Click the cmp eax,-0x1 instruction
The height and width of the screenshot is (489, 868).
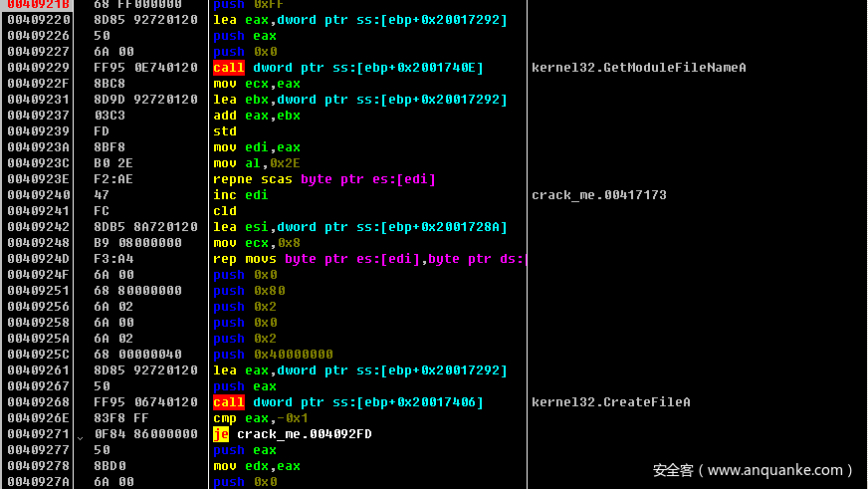[x=261, y=418]
